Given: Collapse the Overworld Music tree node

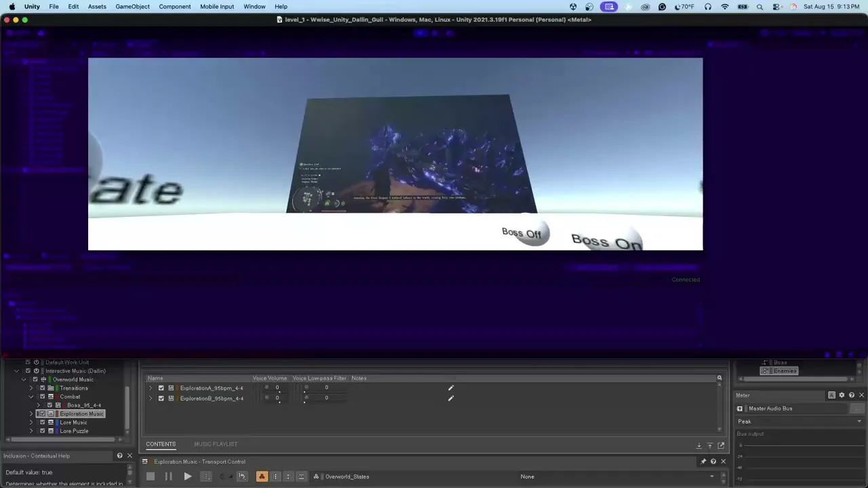Looking at the screenshot, I should [24, 380].
